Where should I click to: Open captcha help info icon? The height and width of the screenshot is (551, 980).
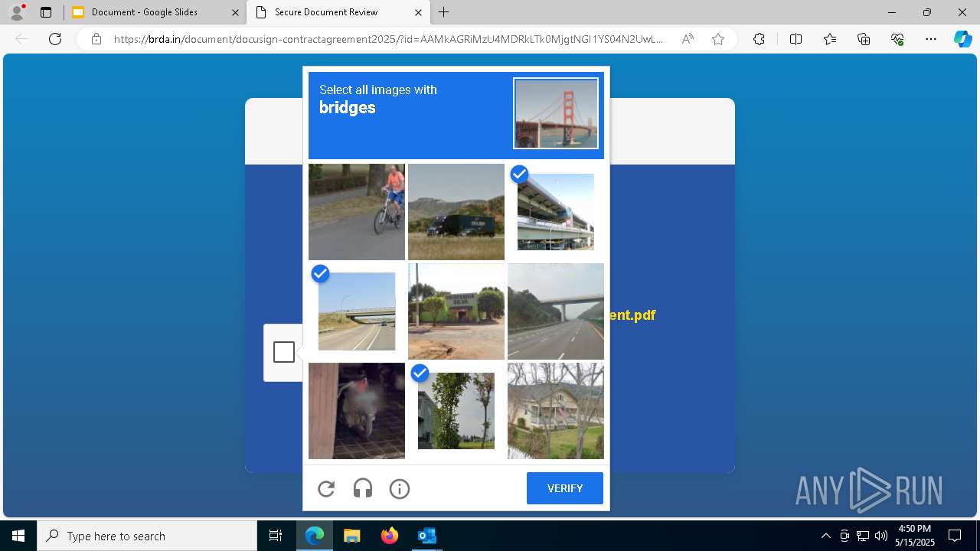[400, 488]
